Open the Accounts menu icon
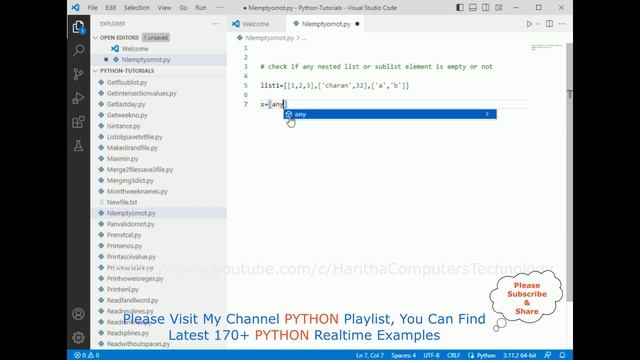The height and width of the screenshot is (360, 640). pos(78,314)
